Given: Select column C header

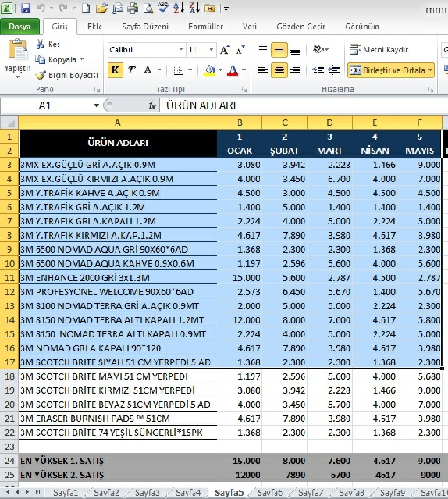Looking at the screenshot, I should (x=285, y=123).
